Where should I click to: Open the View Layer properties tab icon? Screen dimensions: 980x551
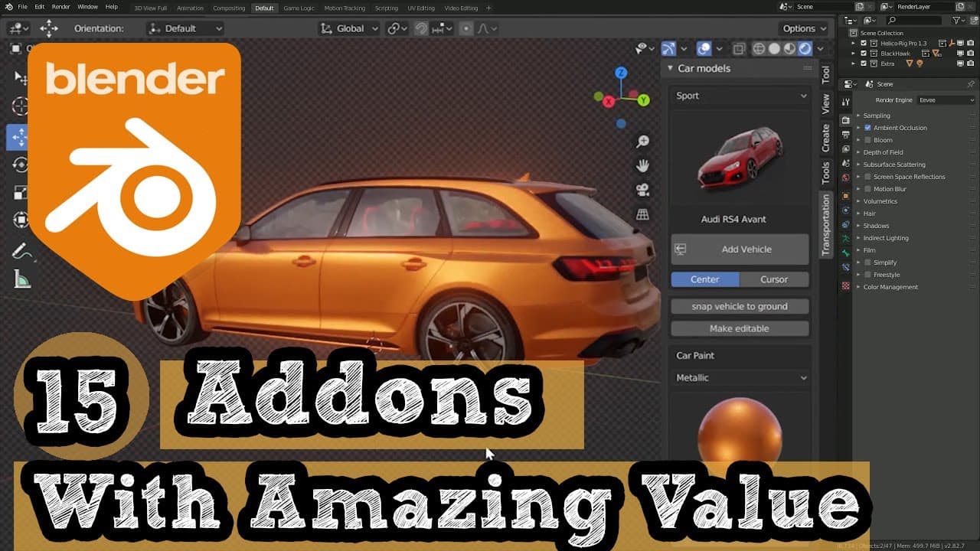point(846,149)
